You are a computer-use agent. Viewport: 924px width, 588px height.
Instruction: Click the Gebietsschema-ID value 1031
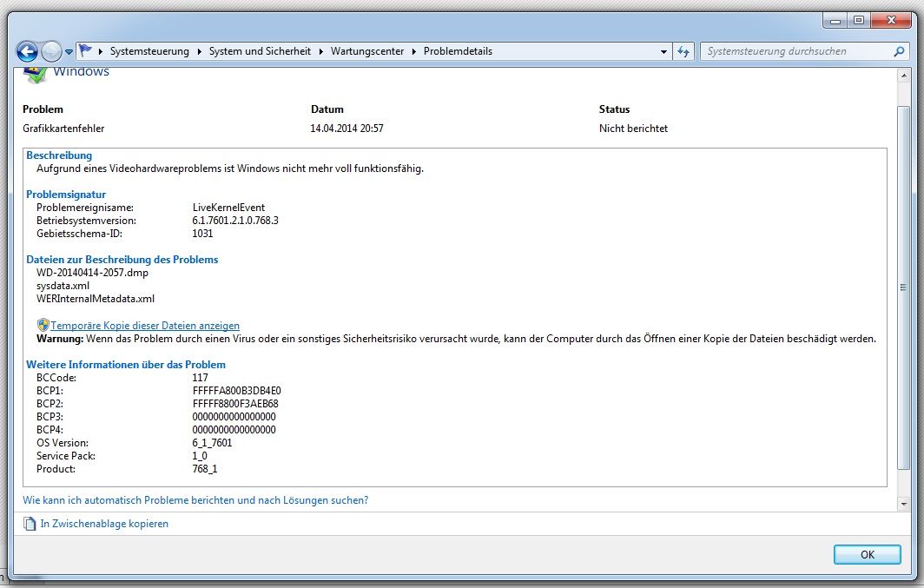pos(202,234)
